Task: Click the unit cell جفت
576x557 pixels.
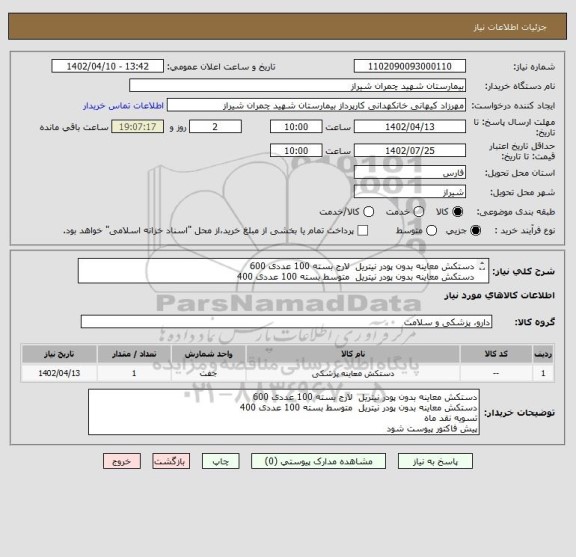Action: [x=208, y=373]
